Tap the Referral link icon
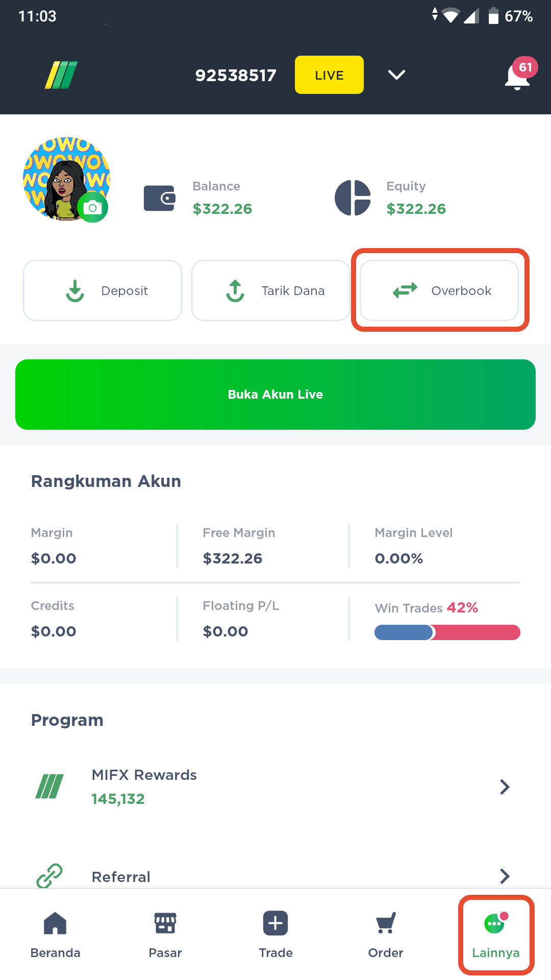The image size is (551, 980). 49,876
